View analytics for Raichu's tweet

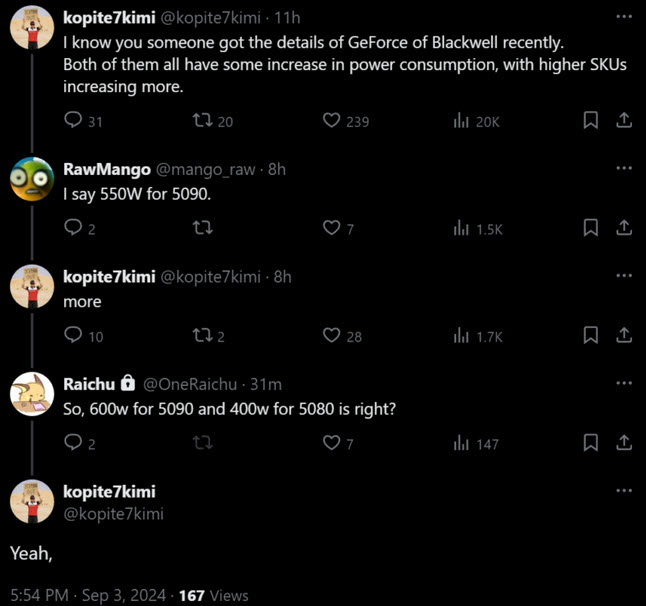[463, 443]
